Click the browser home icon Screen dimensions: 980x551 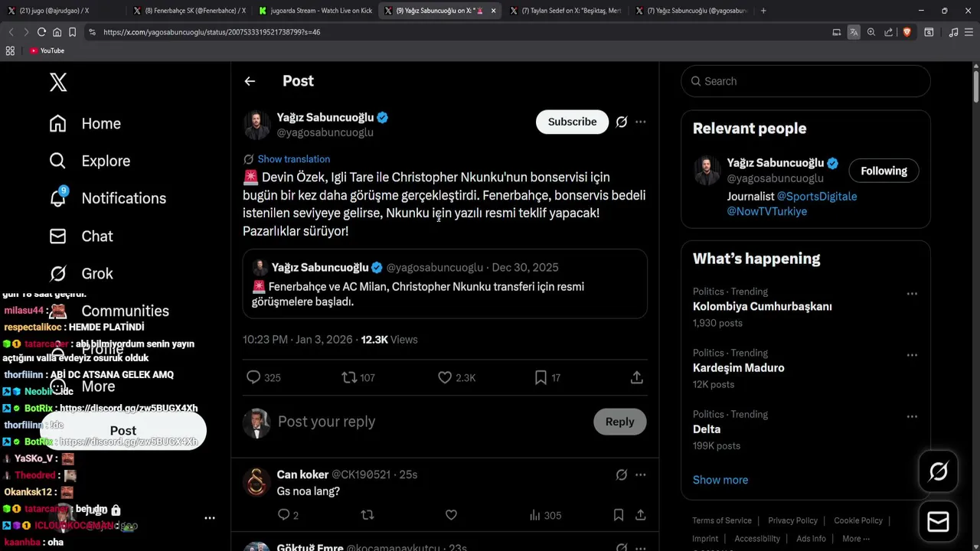pos(57,32)
